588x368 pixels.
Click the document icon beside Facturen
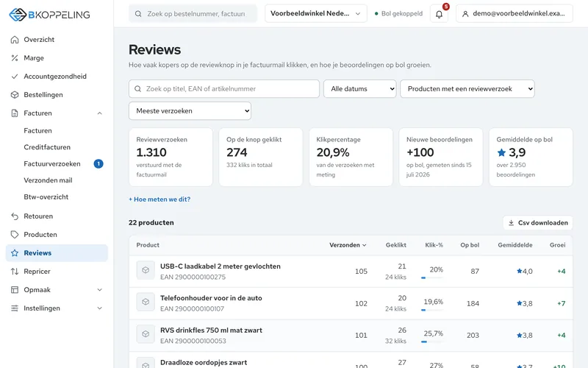point(15,113)
